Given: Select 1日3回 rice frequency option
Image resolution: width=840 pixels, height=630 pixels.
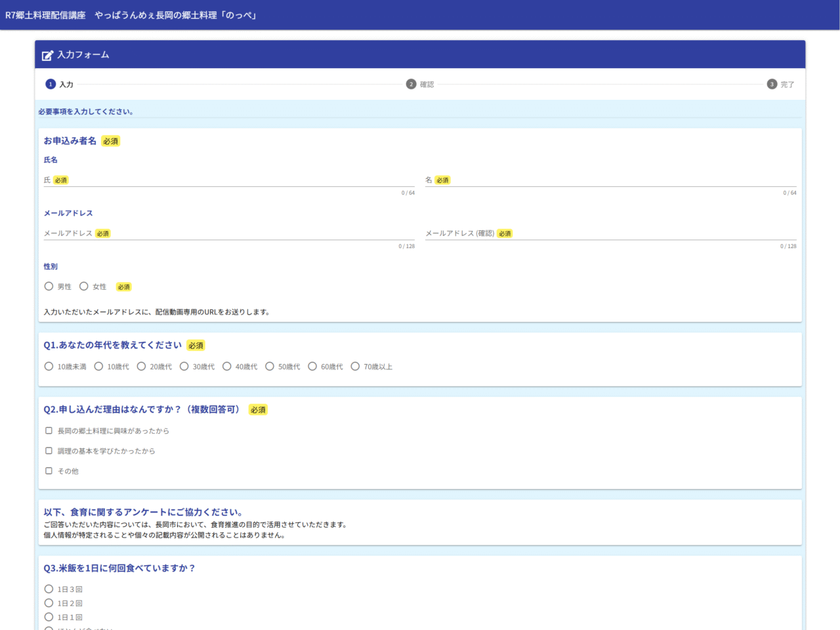Looking at the screenshot, I should point(49,589).
